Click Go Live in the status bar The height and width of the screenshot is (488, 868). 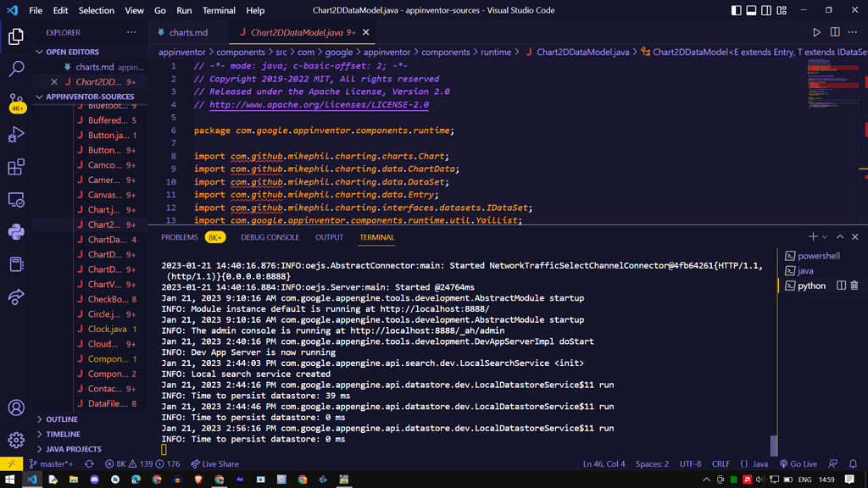[798, 463]
